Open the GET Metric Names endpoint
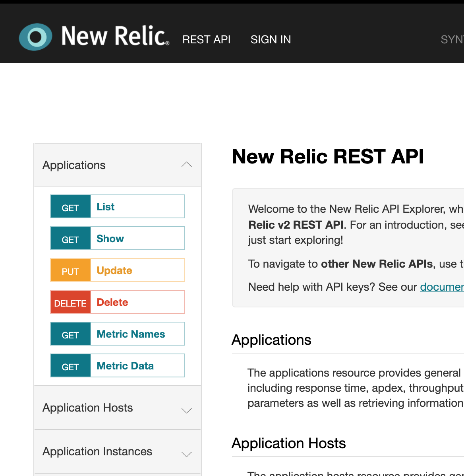 tap(117, 334)
